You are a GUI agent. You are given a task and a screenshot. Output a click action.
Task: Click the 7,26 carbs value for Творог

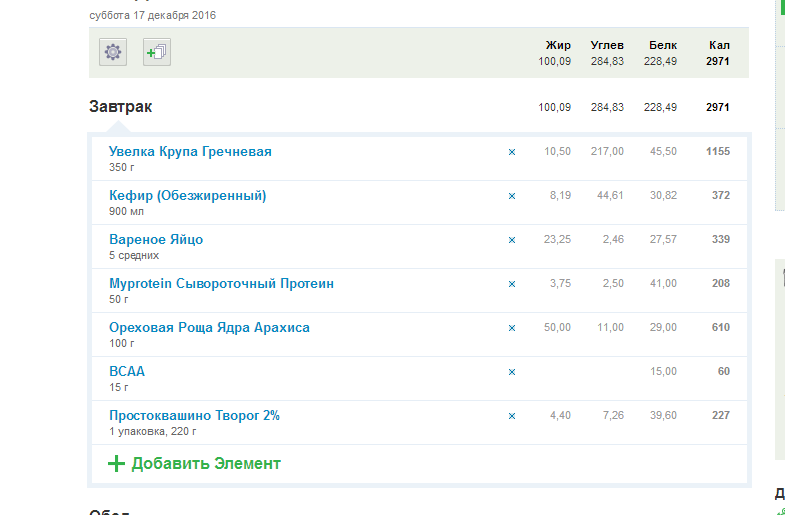click(x=613, y=416)
